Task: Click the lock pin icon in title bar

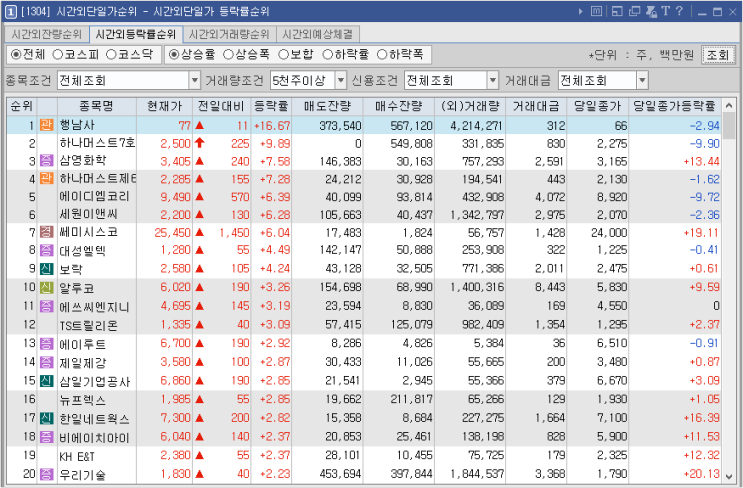Action: (652, 11)
